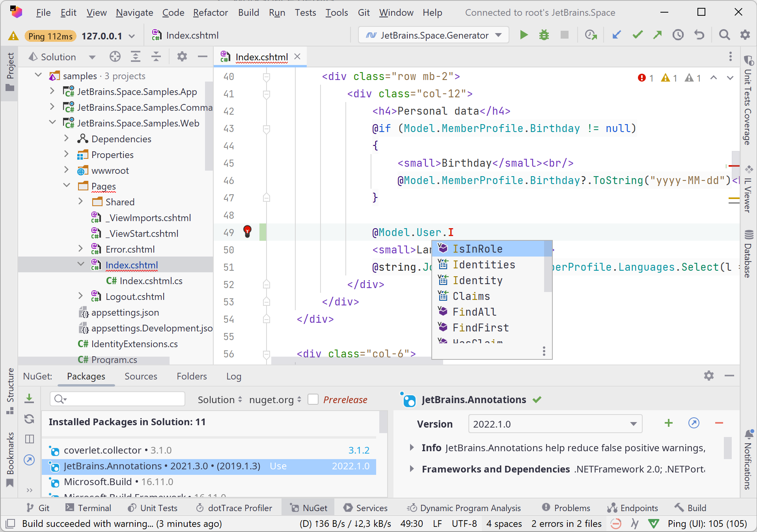Open Solution panel options gear
The height and width of the screenshot is (532, 757).
pos(182,57)
